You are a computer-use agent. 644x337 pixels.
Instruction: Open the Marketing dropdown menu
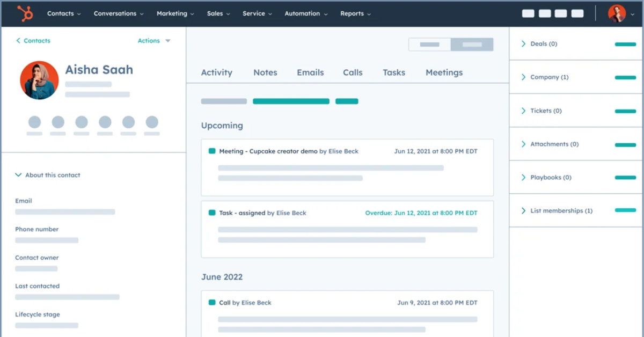175,14
